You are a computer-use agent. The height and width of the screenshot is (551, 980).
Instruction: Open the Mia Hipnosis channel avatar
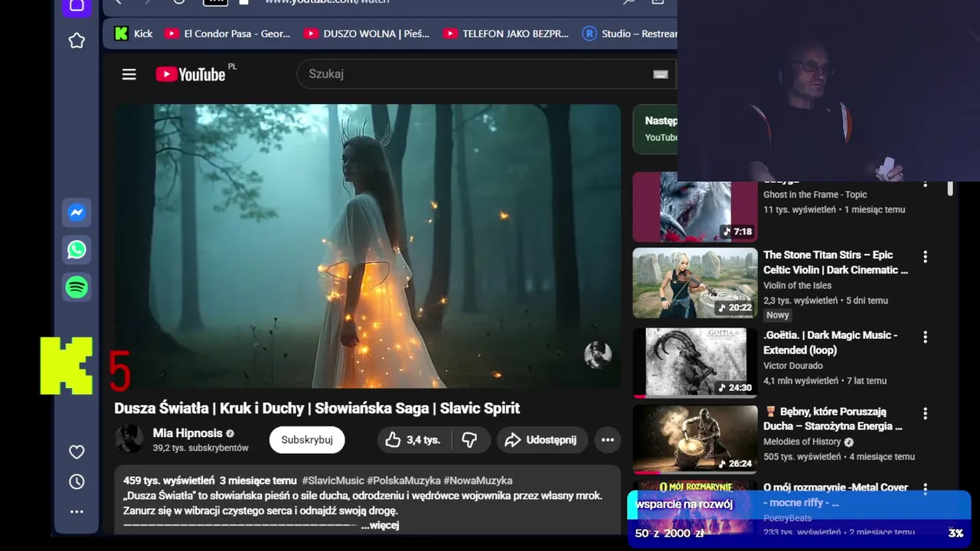(x=129, y=439)
